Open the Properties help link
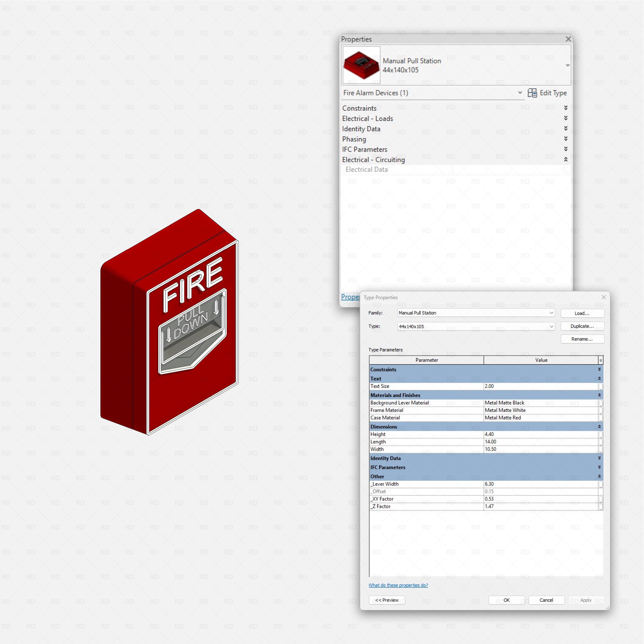 (350, 297)
